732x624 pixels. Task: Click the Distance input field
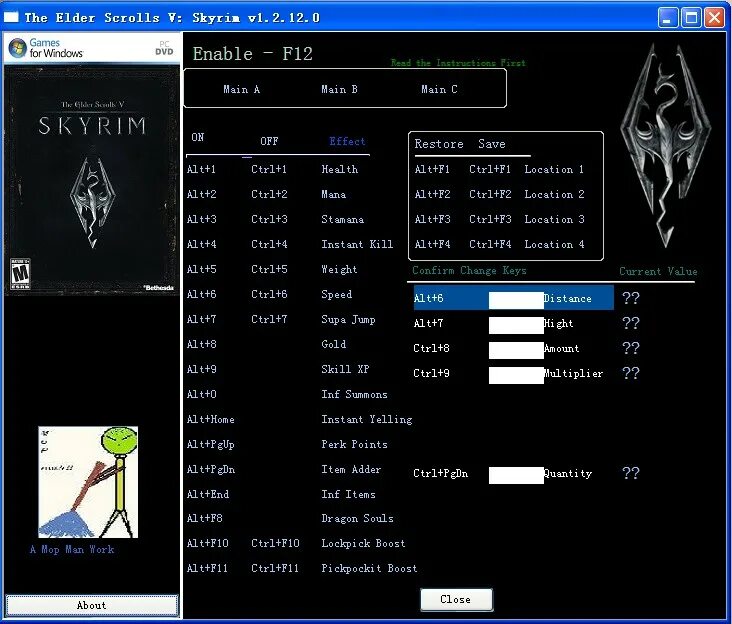516,300
